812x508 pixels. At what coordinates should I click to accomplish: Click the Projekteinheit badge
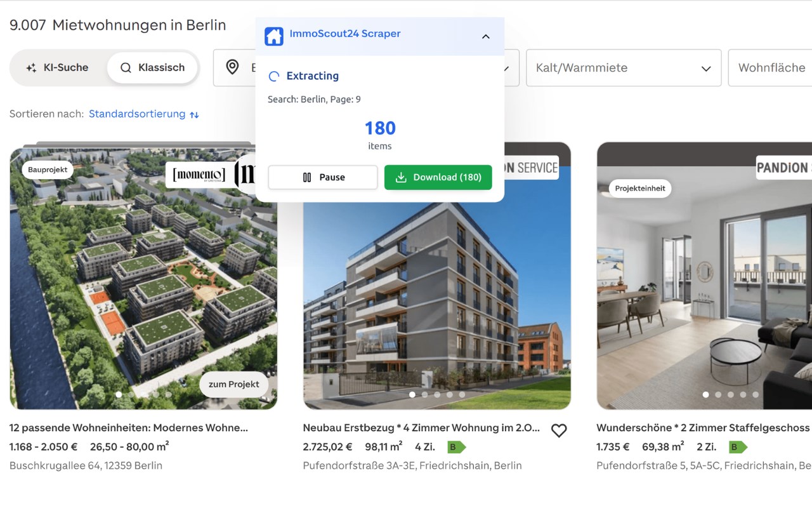coord(640,189)
